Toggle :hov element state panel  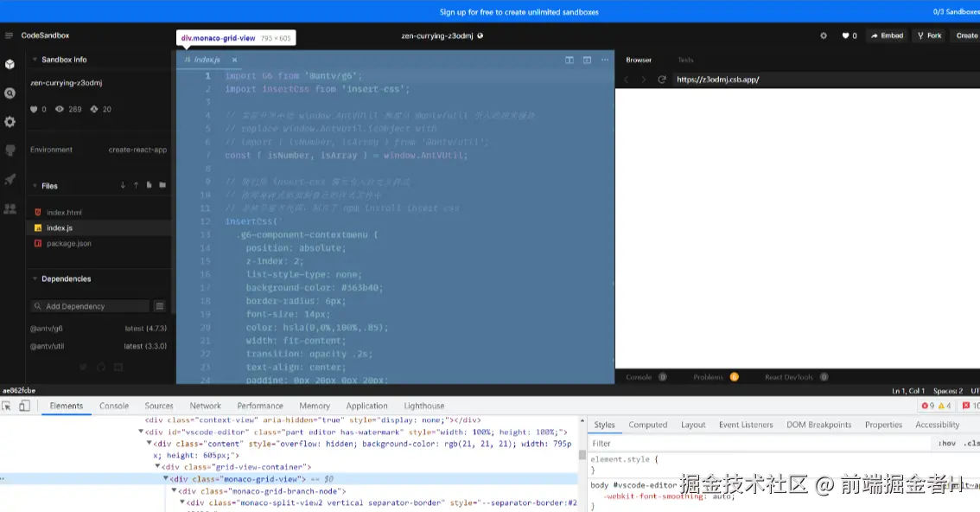947,443
